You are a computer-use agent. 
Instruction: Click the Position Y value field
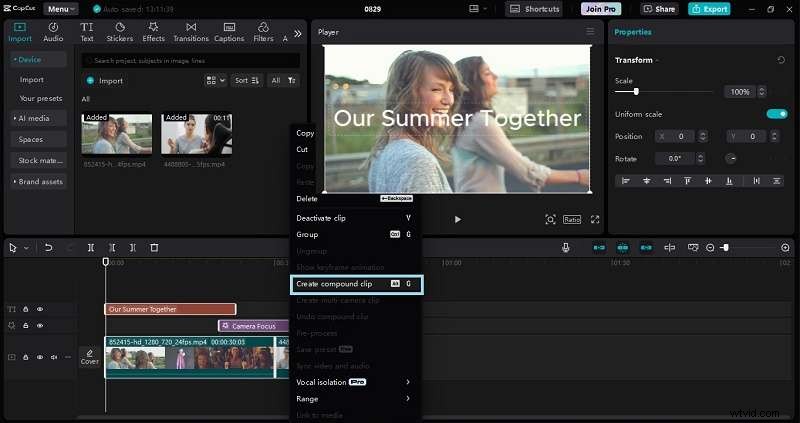coord(752,136)
